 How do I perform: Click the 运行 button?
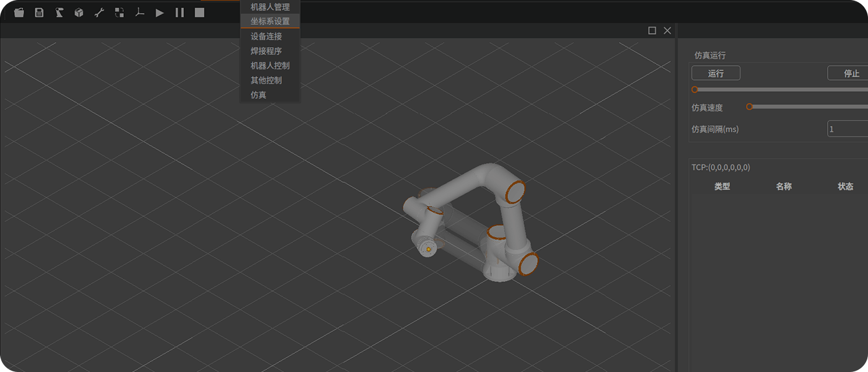[x=716, y=73]
